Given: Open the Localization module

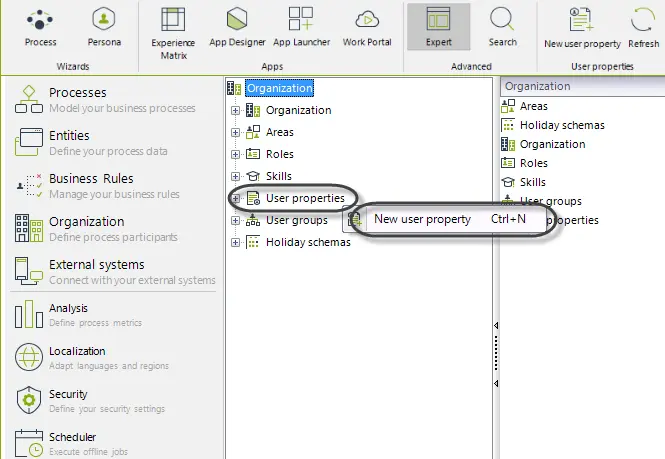Looking at the screenshot, I should [91, 358].
